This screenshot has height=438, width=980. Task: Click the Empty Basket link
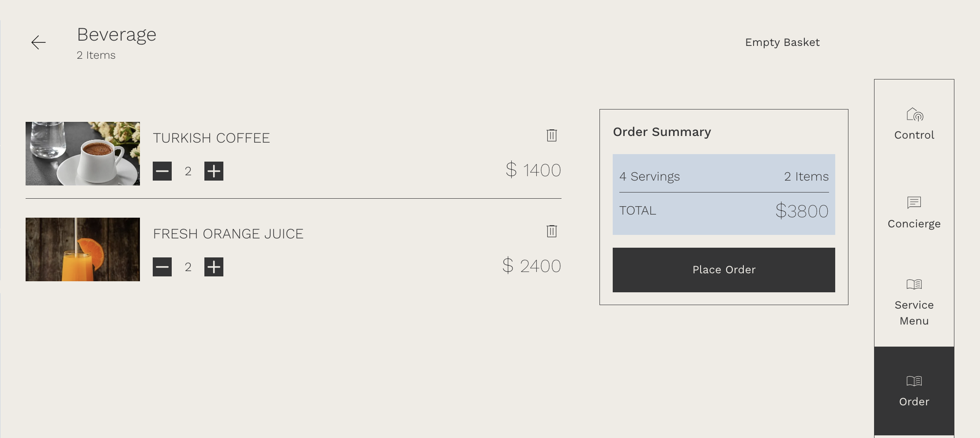[782, 42]
